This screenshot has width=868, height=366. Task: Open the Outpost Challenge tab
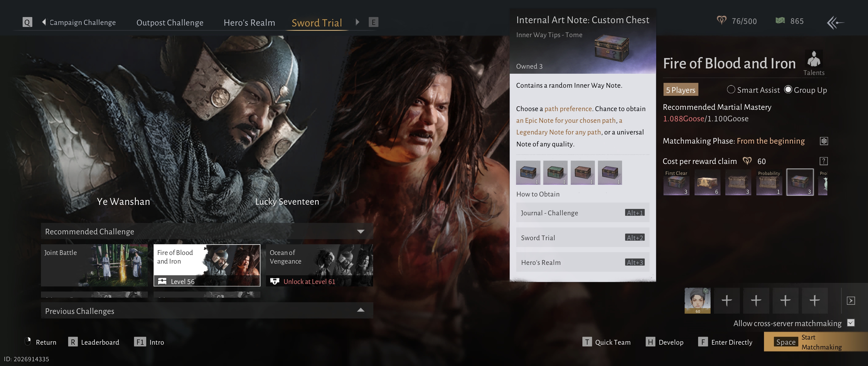pos(170,23)
